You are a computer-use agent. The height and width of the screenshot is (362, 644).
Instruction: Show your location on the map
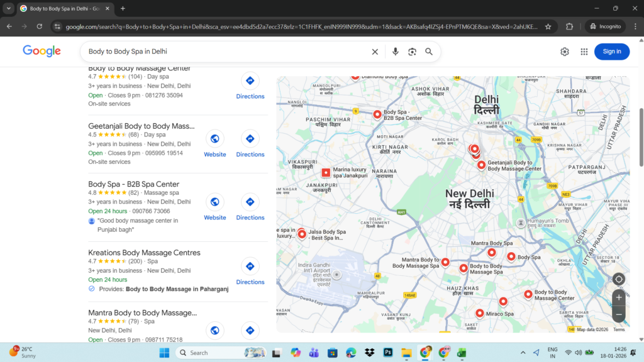(619, 279)
